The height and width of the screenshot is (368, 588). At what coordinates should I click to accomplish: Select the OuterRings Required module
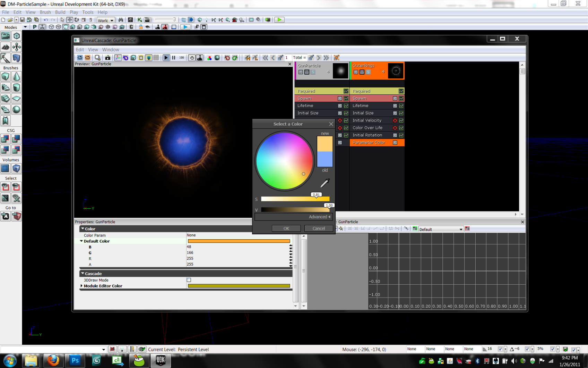point(377,91)
